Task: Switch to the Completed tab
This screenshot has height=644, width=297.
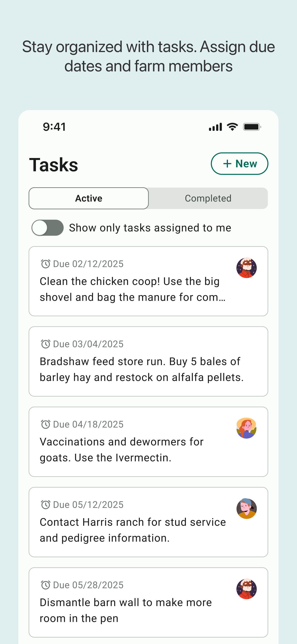Action: point(208,198)
